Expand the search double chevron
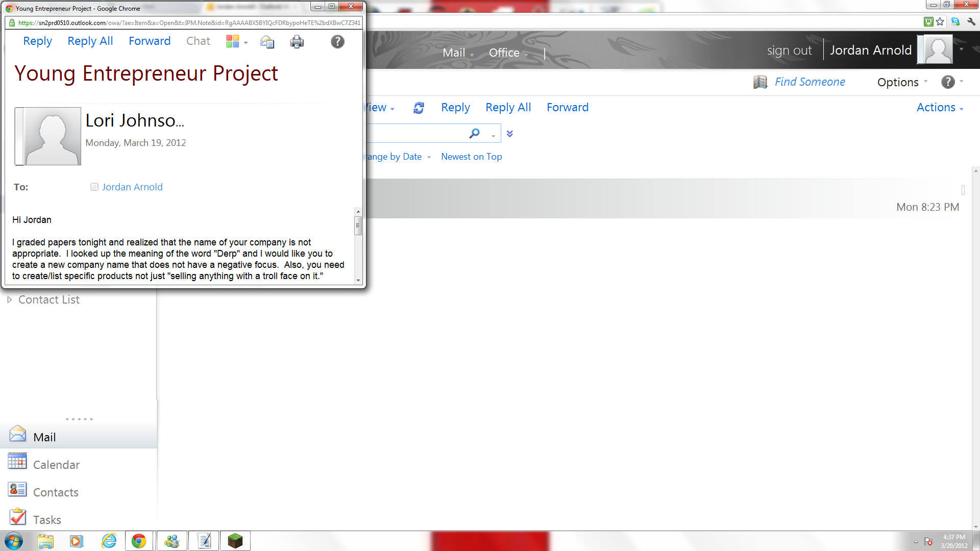 509,134
